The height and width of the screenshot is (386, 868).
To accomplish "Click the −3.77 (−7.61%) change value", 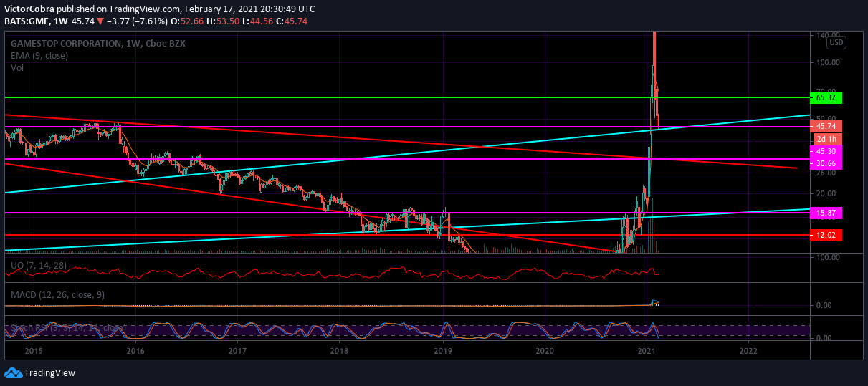I will 138,21.
